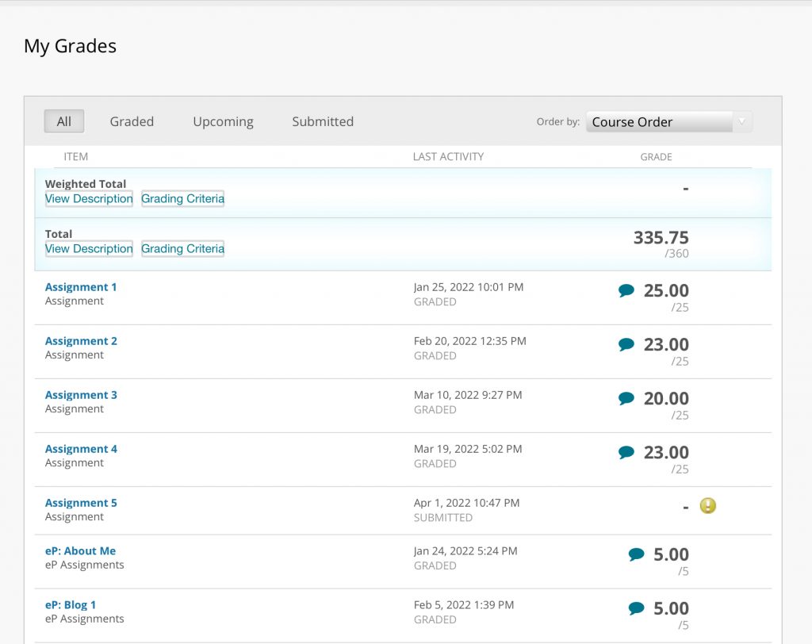The image size is (812, 644).
Task: Open the Assignment 5 link
Action: pyautogui.click(x=81, y=503)
